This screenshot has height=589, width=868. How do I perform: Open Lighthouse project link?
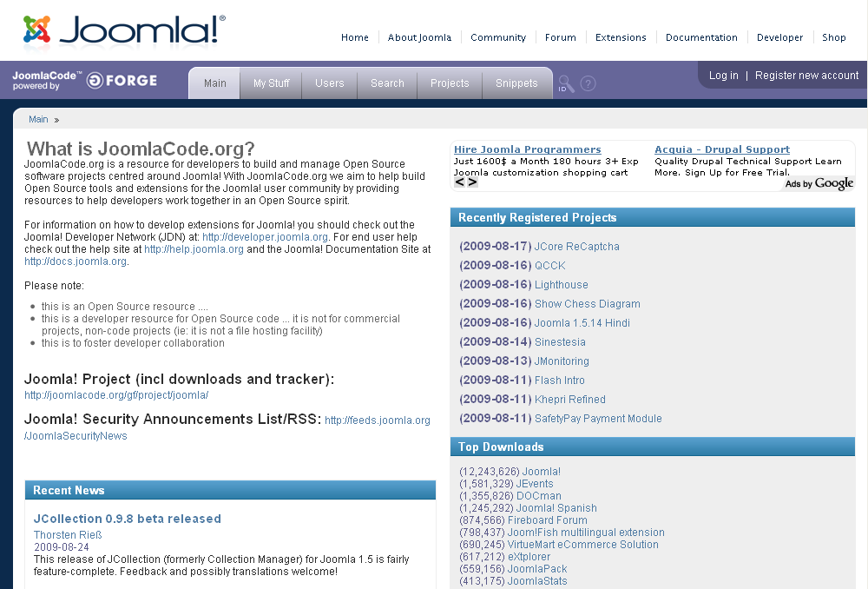(562, 285)
